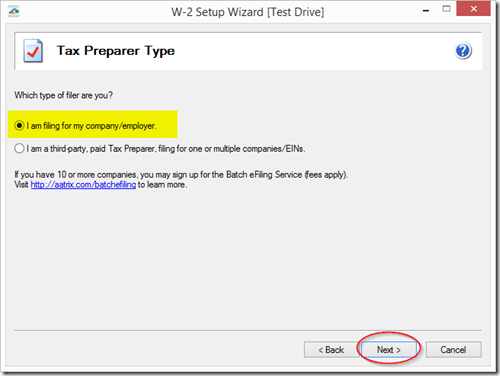Close the wizard window with X

pyautogui.click(x=473, y=9)
